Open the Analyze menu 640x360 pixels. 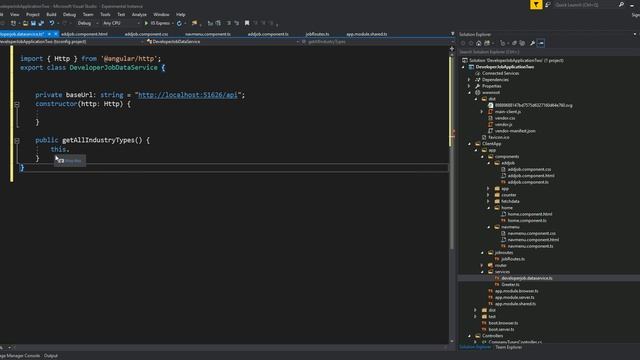tap(139, 14)
